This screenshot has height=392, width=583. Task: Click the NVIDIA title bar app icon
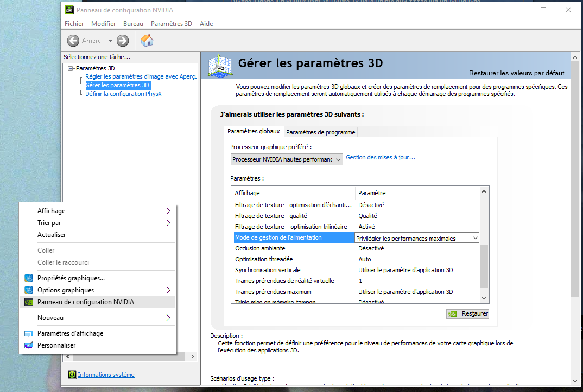(69, 10)
